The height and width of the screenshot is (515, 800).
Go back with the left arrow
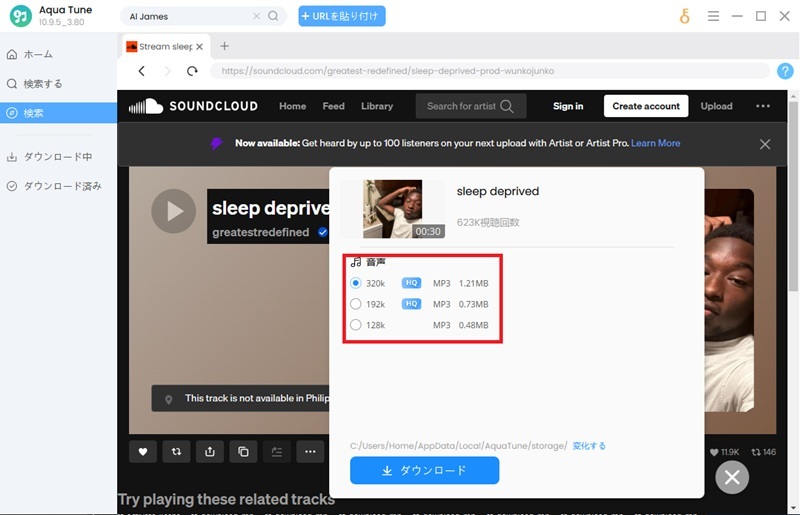tap(142, 71)
